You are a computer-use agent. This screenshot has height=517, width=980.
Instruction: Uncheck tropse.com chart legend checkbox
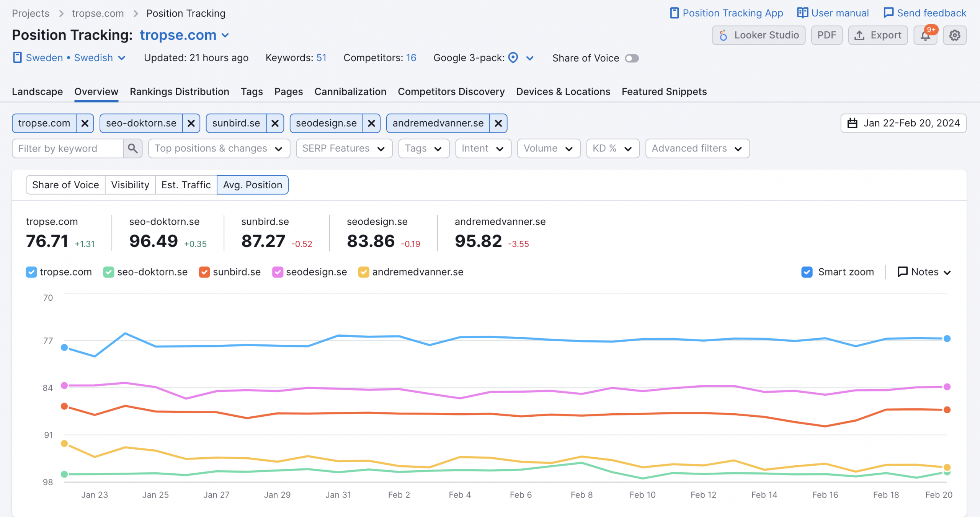click(x=31, y=272)
